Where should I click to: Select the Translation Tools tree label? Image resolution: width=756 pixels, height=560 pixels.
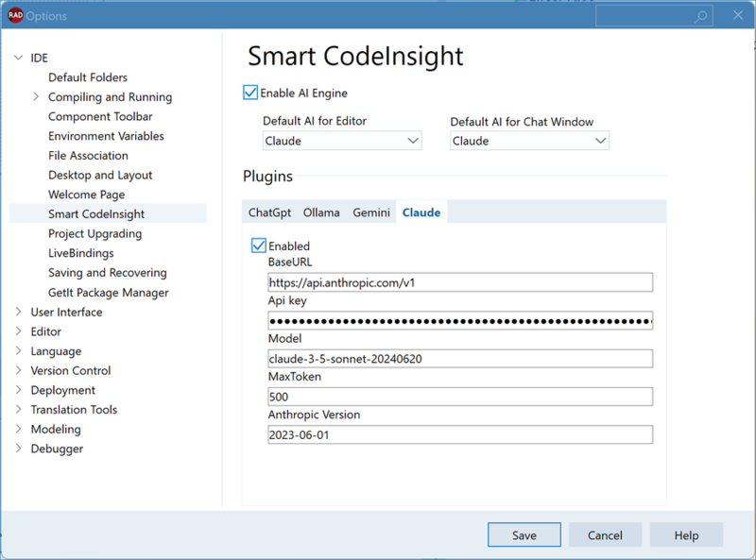point(75,410)
